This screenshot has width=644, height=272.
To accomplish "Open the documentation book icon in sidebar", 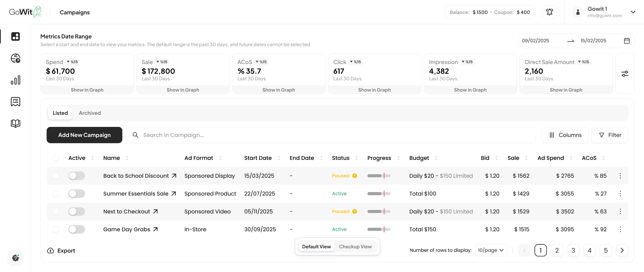I will point(16,123).
